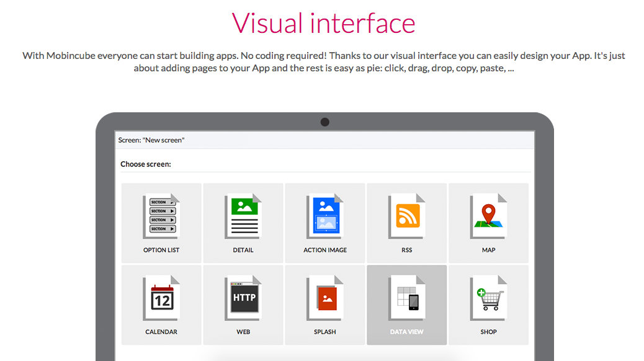Click the SPLASH label

(325, 332)
